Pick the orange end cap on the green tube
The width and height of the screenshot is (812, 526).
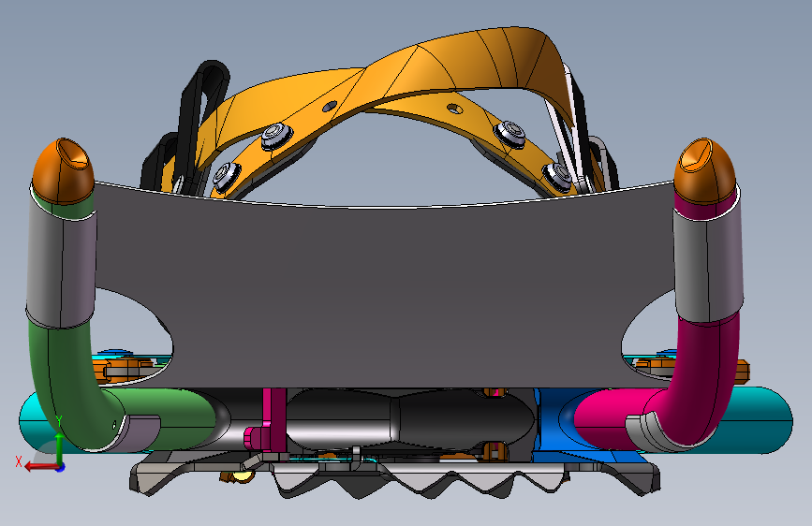(x=63, y=171)
